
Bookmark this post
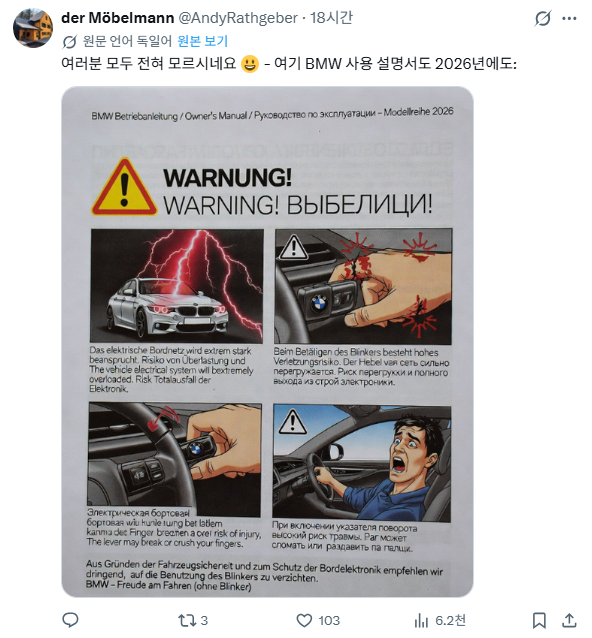tap(540, 621)
